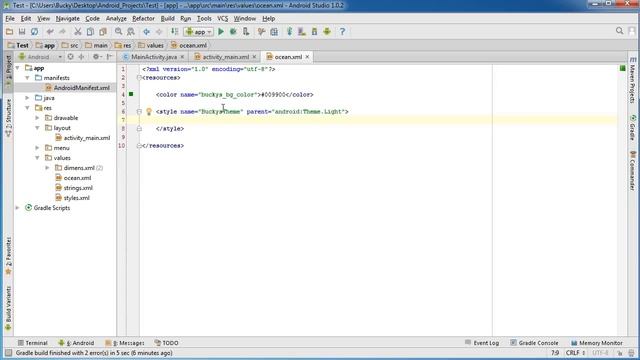Click the Replace icon in the toolbar
The image size is (640, 360).
[x=131, y=31]
